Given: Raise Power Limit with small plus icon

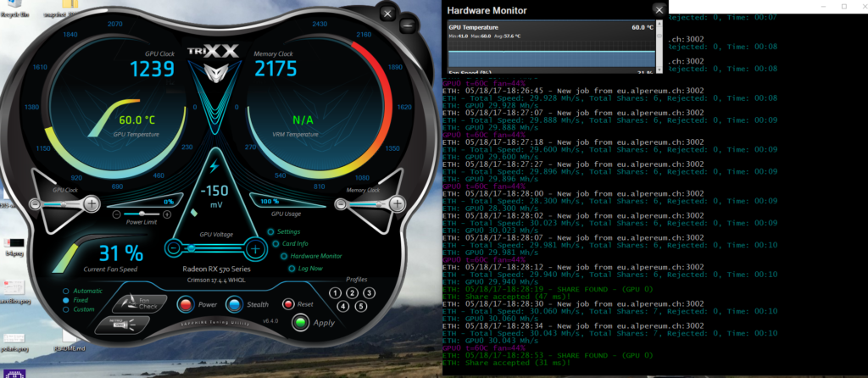Looking at the screenshot, I should point(167,214).
